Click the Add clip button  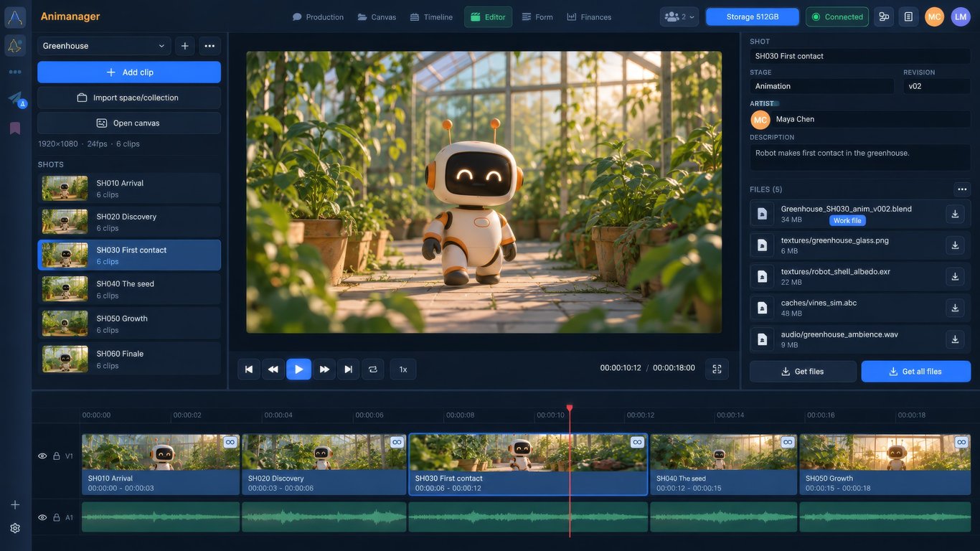129,72
